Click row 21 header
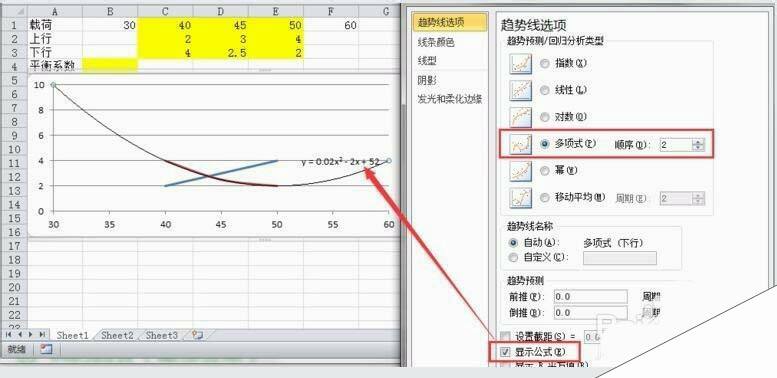 pyautogui.click(x=14, y=301)
